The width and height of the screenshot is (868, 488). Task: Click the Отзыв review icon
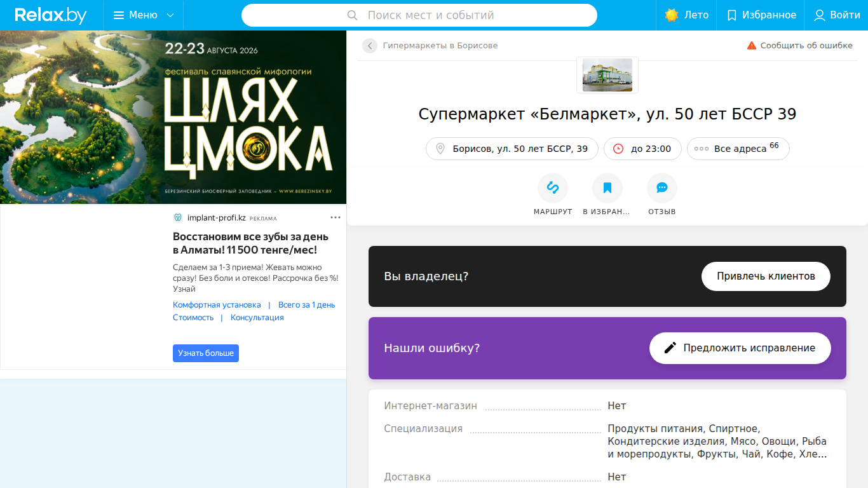[662, 188]
